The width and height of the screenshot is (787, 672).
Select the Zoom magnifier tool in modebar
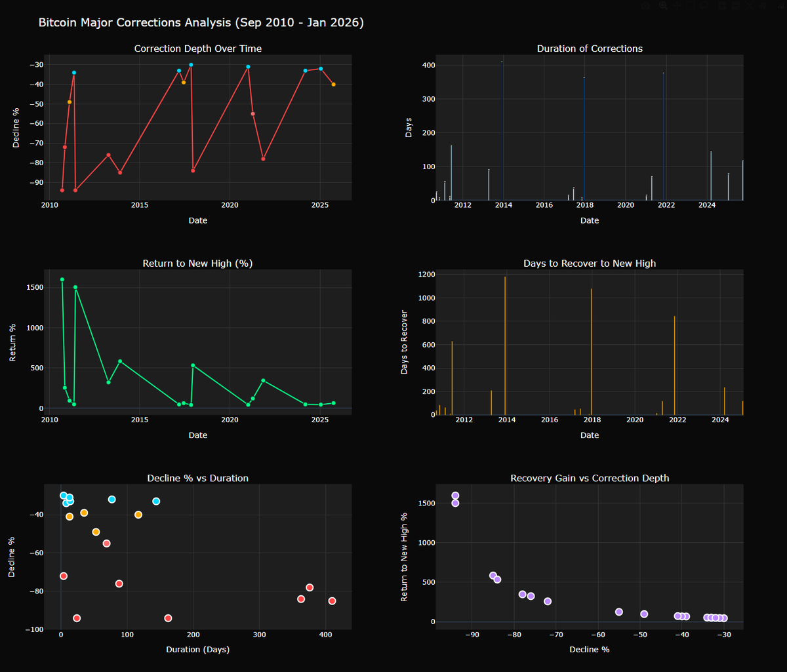pyautogui.click(x=663, y=6)
